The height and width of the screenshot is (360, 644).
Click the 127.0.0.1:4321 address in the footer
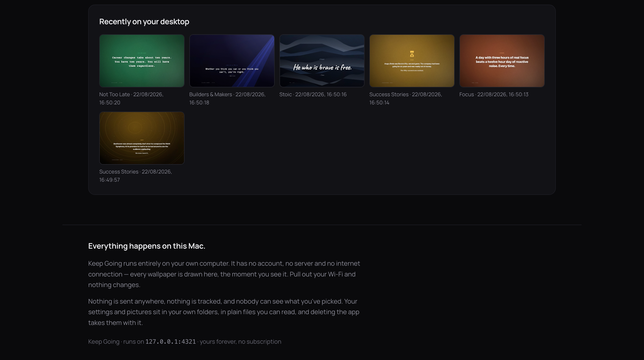tap(171, 342)
